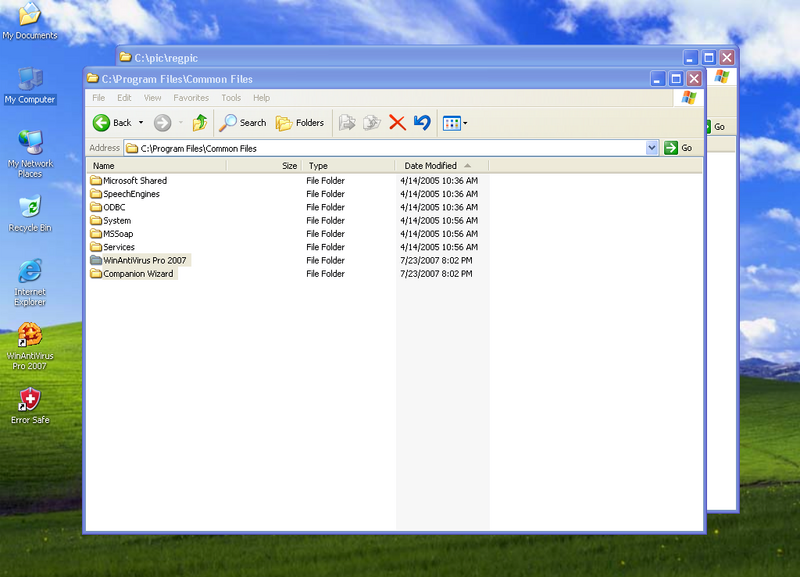Sort by the Name column header

point(157,166)
